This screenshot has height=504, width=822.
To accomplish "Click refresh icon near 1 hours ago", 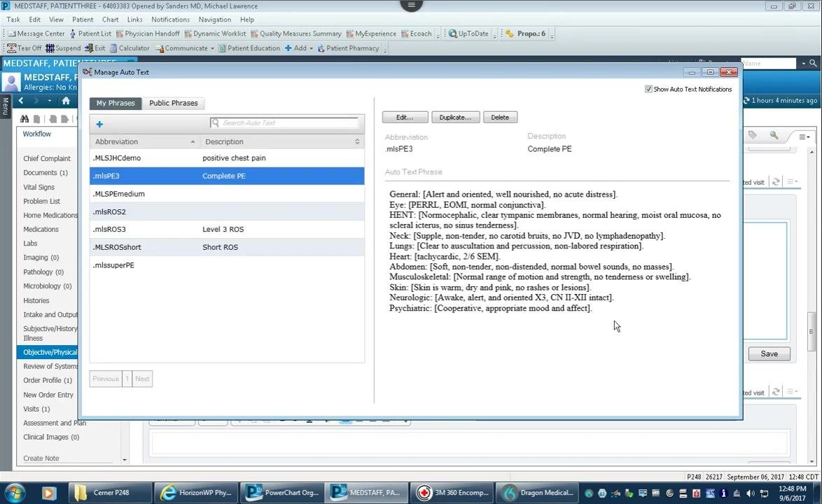I will click(x=746, y=101).
